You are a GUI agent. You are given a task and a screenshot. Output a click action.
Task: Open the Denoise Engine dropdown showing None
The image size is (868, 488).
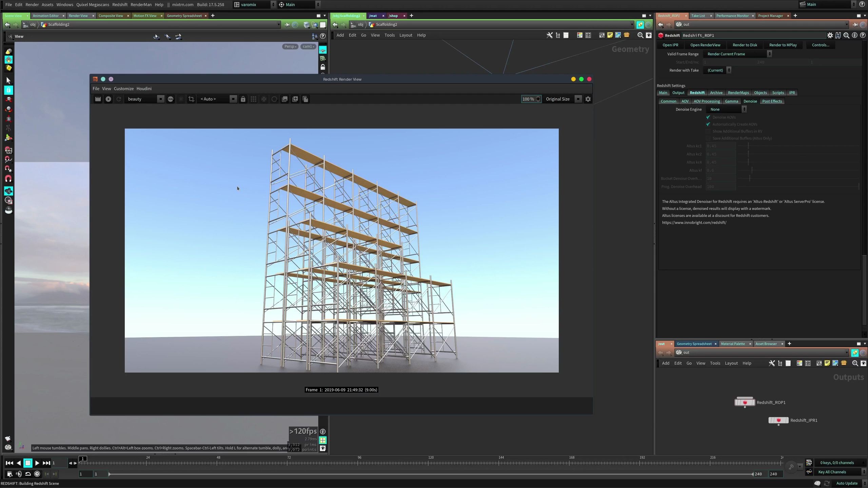pyautogui.click(x=726, y=109)
